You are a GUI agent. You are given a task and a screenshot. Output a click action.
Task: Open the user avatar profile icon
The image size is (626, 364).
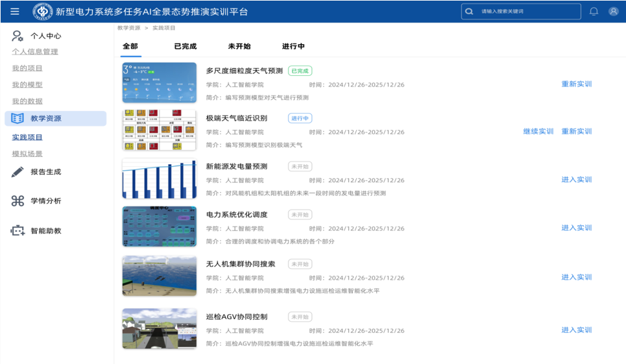tap(613, 12)
